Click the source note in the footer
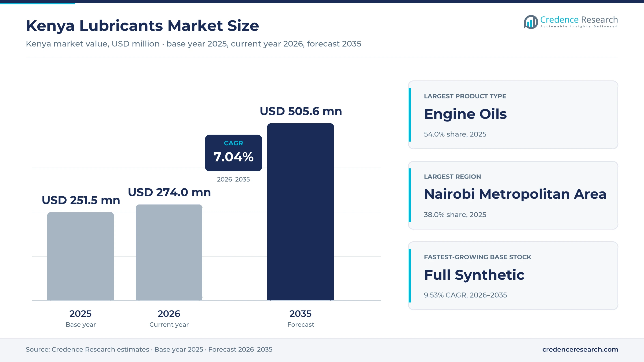Image resolution: width=644 pixels, height=362 pixels. point(149,349)
